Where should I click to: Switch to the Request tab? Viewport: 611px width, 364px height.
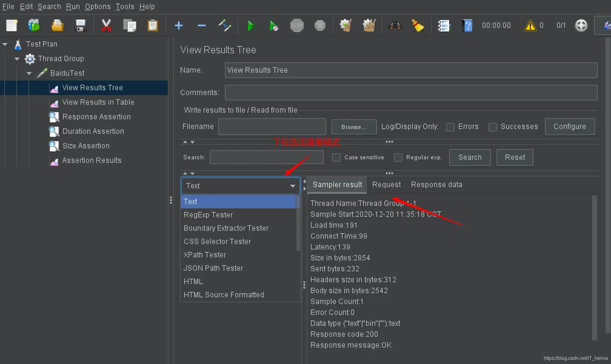(386, 185)
